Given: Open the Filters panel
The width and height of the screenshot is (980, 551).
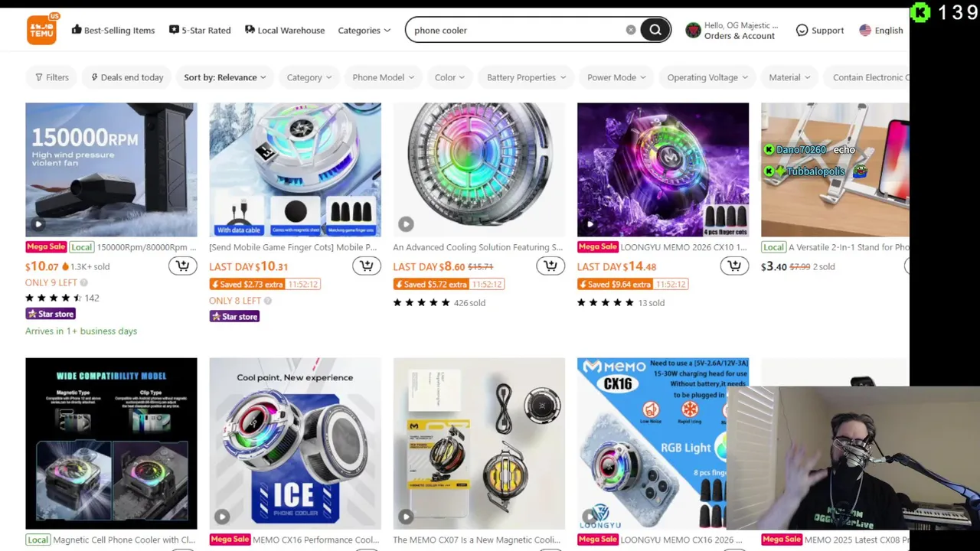Looking at the screenshot, I should (51, 77).
